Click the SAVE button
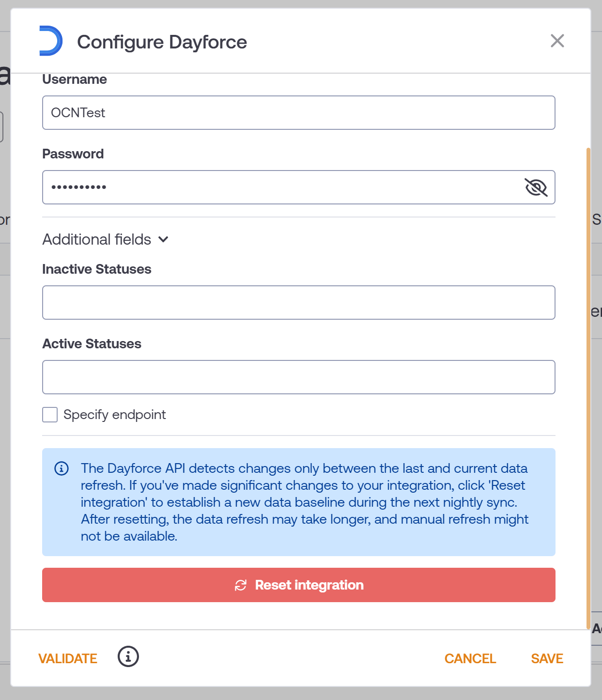 click(x=547, y=659)
